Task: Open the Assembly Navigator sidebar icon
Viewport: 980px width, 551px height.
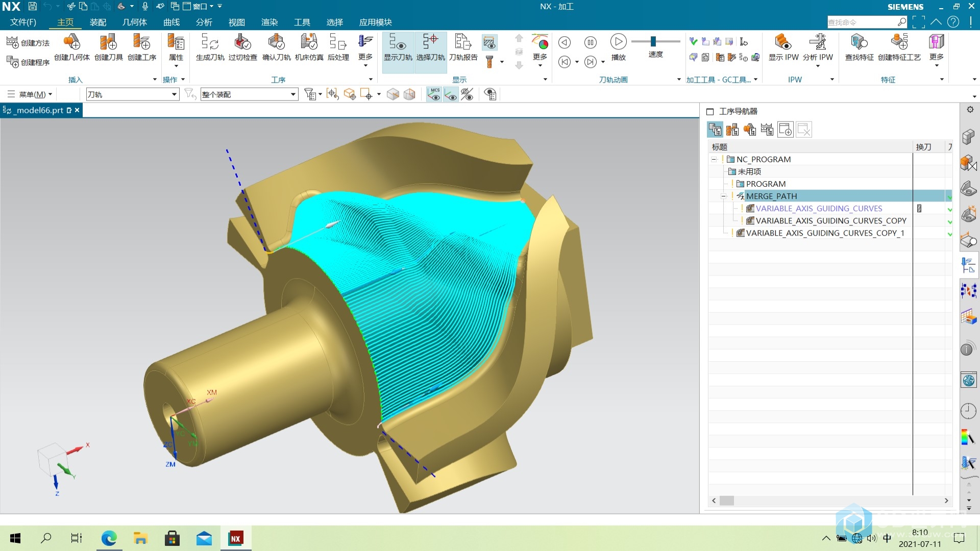Action: tap(968, 137)
